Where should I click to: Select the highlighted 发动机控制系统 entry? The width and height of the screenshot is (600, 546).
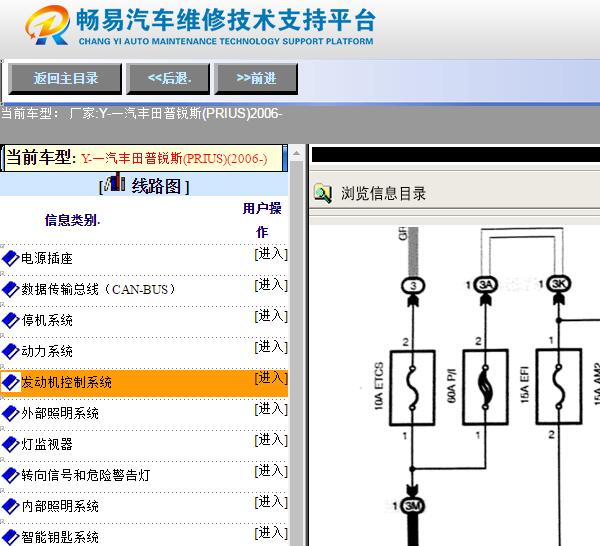[66, 383]
